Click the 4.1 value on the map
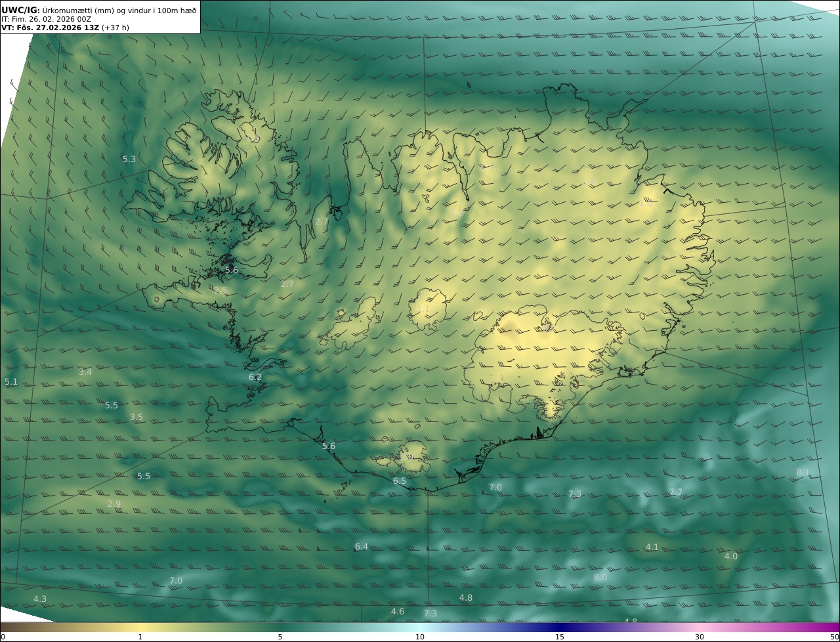The width and height of the screenshot is (840, 642). pos(652,547)
